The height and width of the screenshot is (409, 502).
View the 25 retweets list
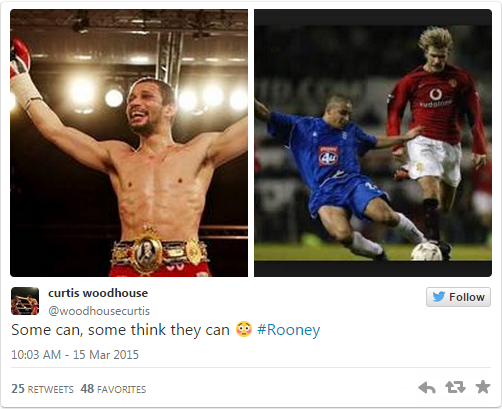[x=42, y=389]
